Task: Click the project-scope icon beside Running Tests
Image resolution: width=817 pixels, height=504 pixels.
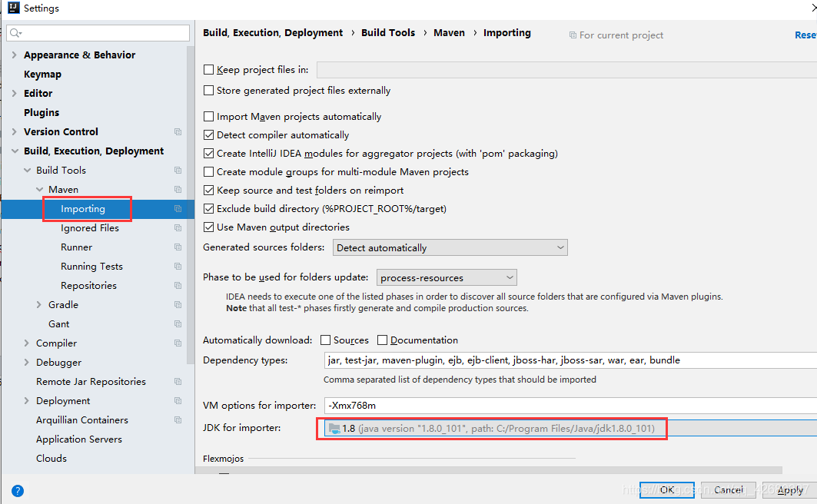Action: click(x=178, y=266)
